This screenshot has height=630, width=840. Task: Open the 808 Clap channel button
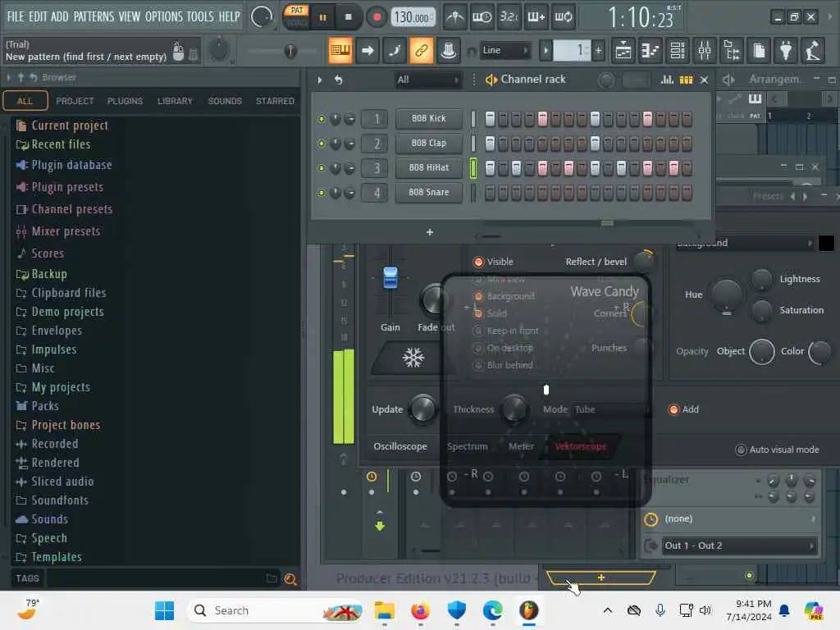tap(428, 143)
